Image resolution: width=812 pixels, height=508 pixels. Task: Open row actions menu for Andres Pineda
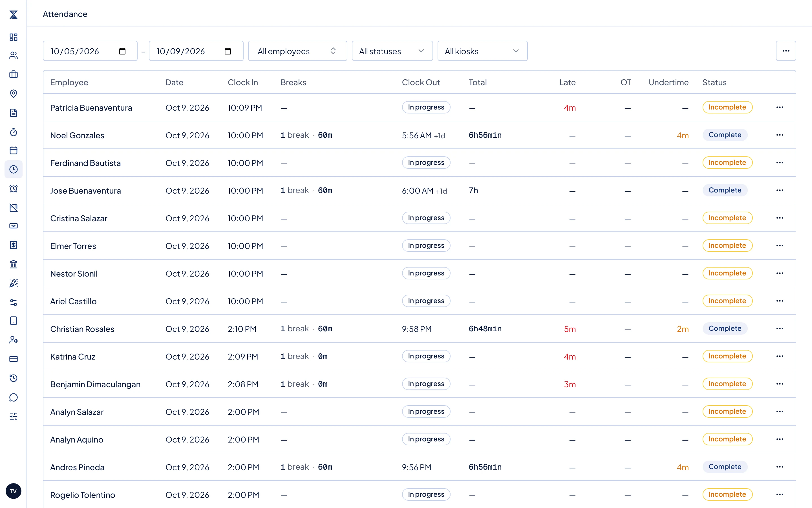(780, 467)
